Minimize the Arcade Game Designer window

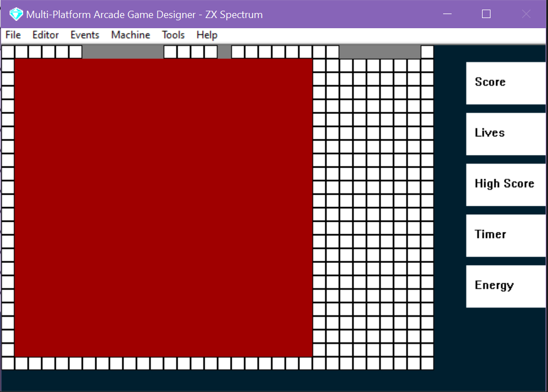point(447,14)
